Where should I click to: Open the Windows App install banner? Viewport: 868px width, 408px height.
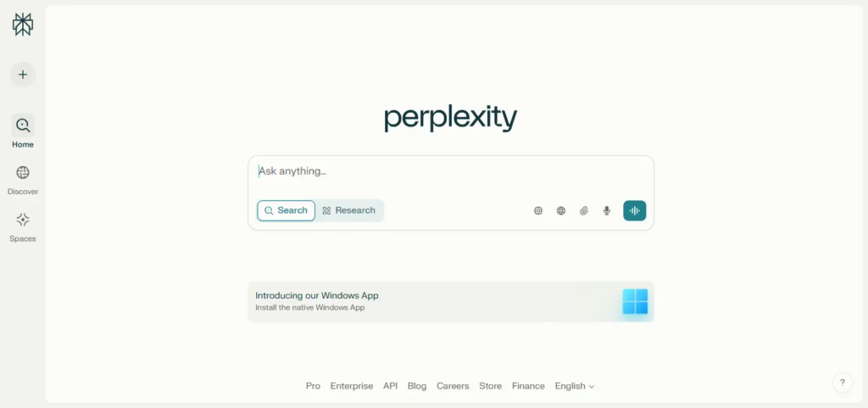pyautogui.click(x=451, y=302)
